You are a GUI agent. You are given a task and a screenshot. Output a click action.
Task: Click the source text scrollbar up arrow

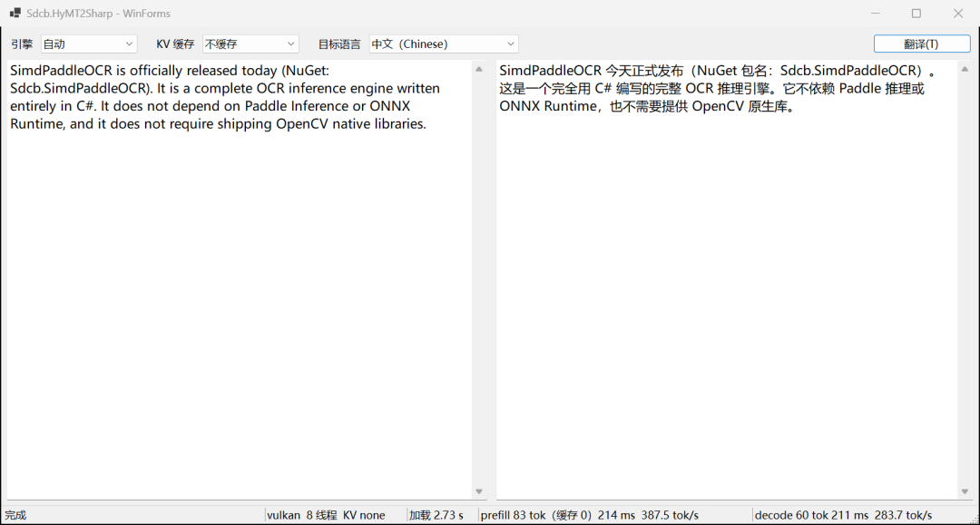click(479, 69)
